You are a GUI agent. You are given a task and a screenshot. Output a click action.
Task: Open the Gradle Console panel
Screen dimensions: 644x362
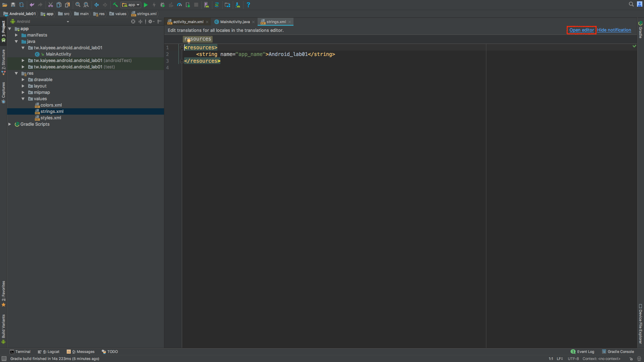pyautogui.click(x=618, y=352)
